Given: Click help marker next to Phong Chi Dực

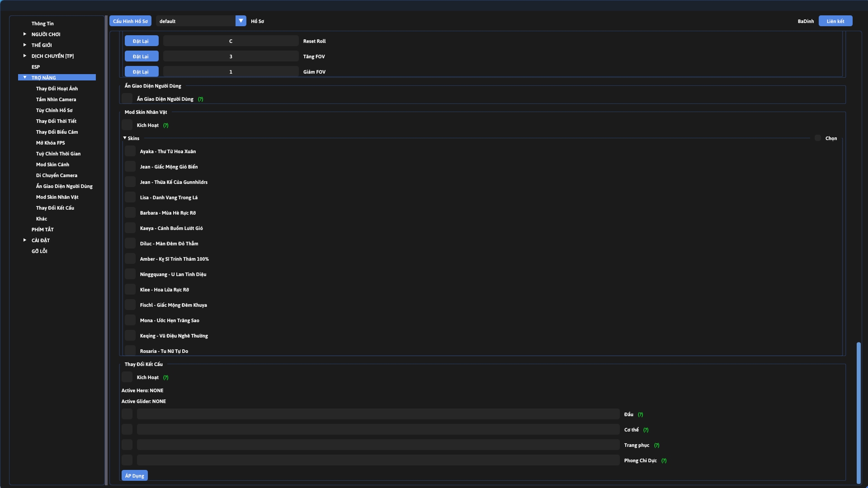Looking at the screenshot, I should [x=664, y=461].
